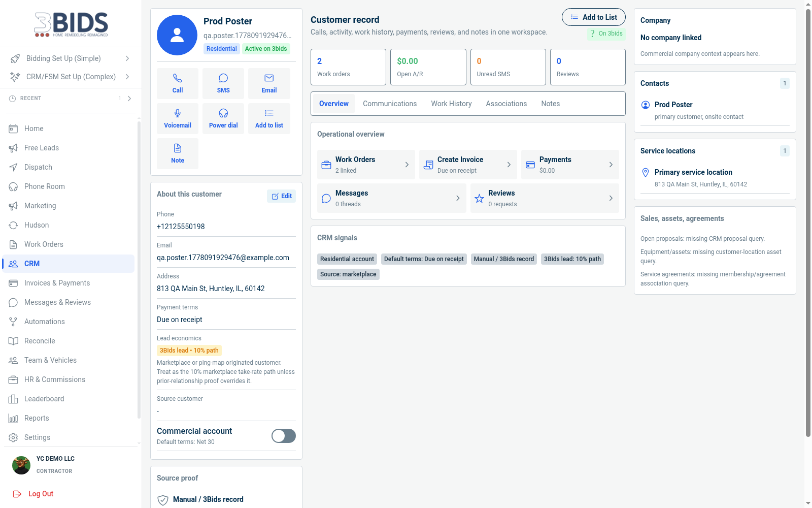The width and height of the screenshot is (812, 508).
Task: Go to Dispatch in sidebar
Action: (x=69, y=167)
